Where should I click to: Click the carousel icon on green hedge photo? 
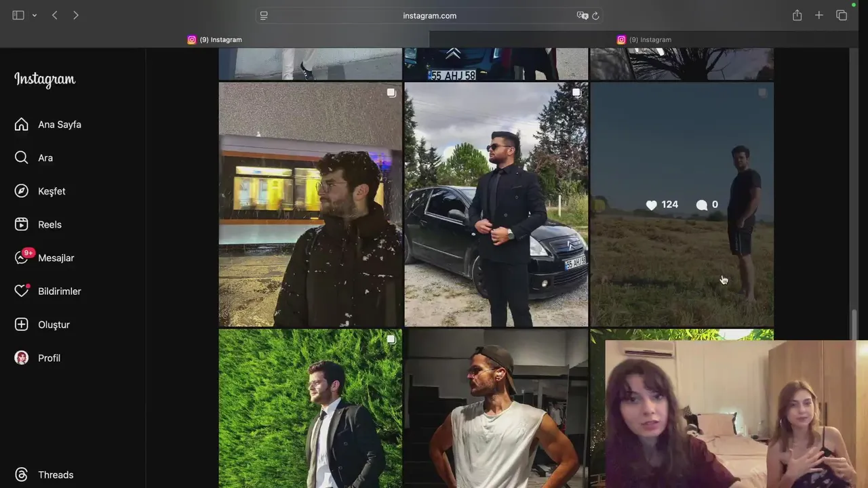[x=391, y=340]
